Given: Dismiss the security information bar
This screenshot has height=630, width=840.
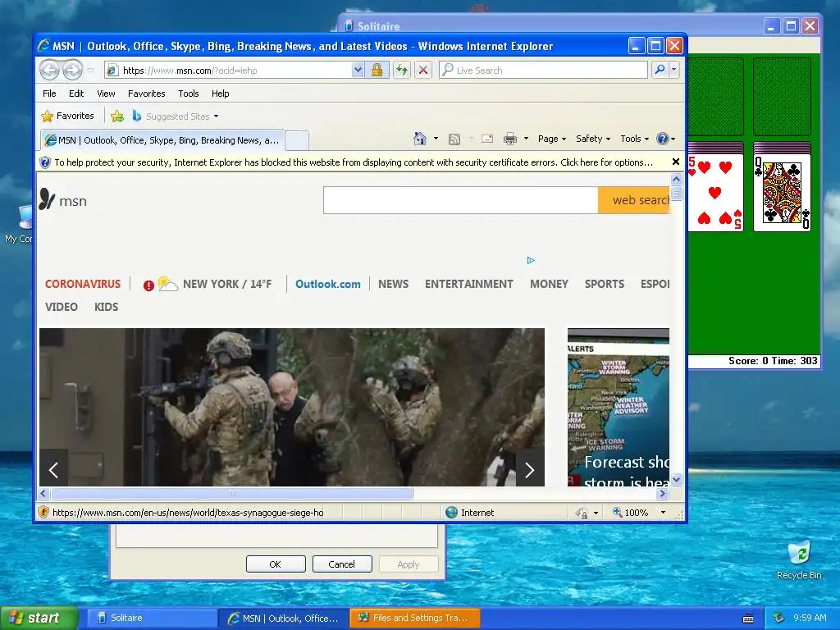Looking at the screenshot, I should pyautogui.click(x=676, y=162).
